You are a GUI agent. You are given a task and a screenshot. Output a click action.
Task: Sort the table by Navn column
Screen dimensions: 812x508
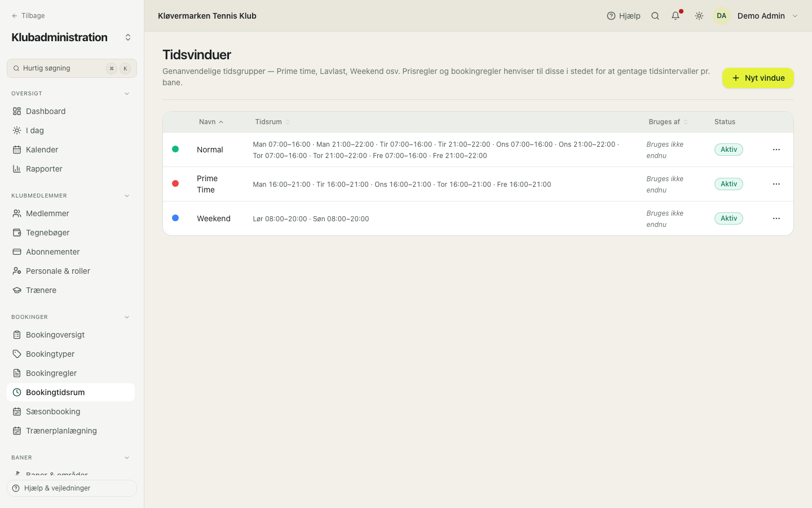pos(211,122)
